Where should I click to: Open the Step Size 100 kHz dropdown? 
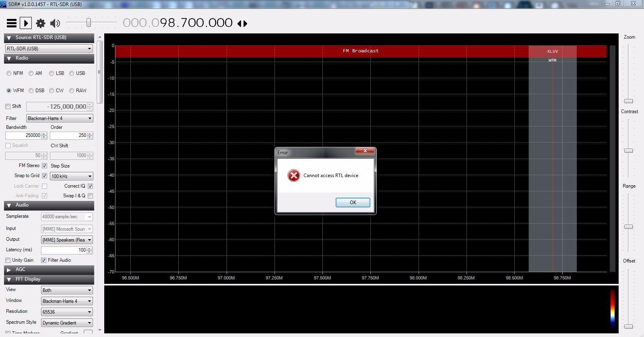(71, 176)
